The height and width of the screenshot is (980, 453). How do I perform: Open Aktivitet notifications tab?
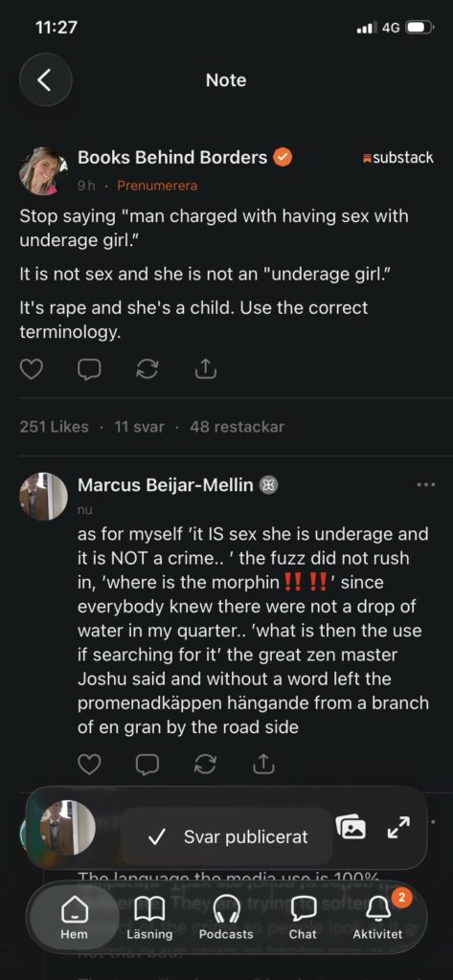point(377,916)
